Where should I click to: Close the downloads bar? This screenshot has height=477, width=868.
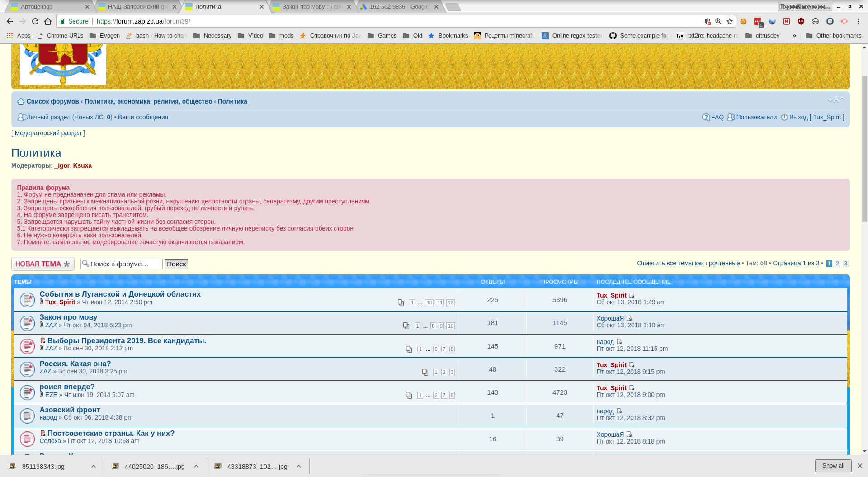coord(859,466)
